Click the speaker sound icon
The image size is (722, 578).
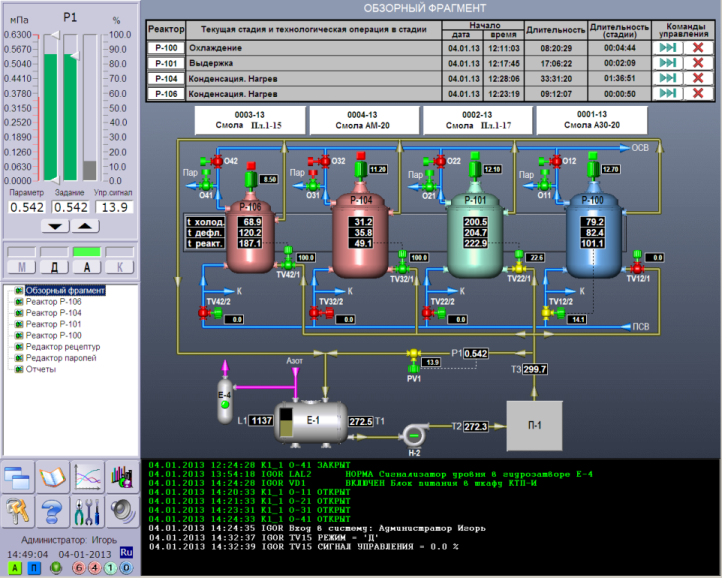[122, 511]
